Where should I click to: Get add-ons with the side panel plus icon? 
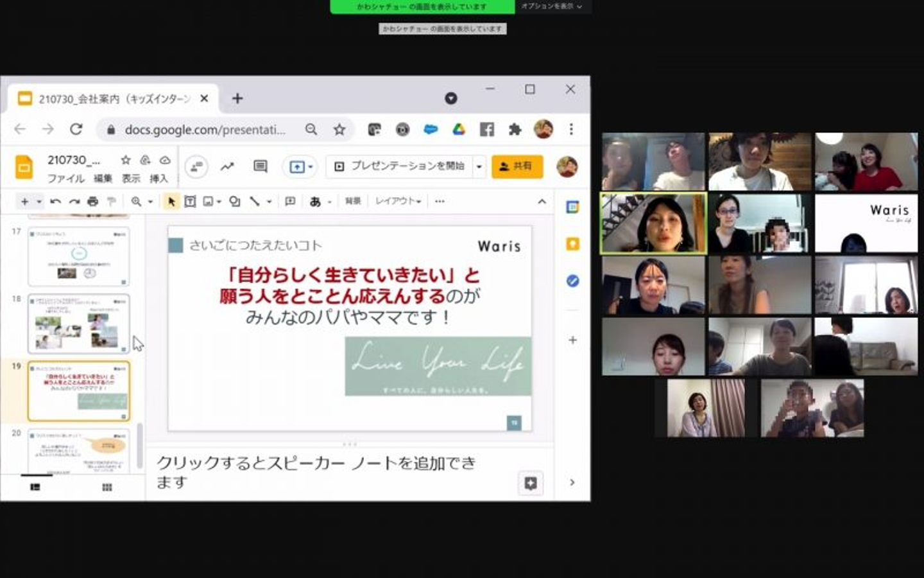572,340
